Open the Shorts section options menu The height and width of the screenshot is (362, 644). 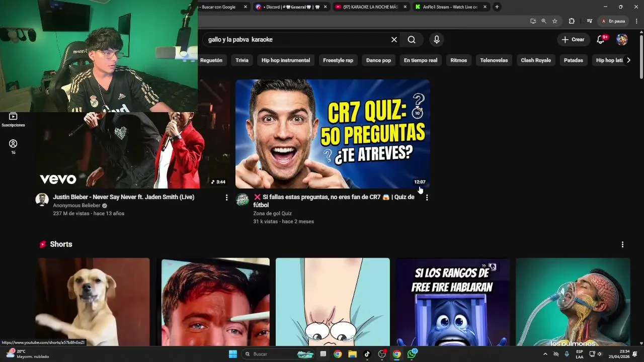(622, 244)
